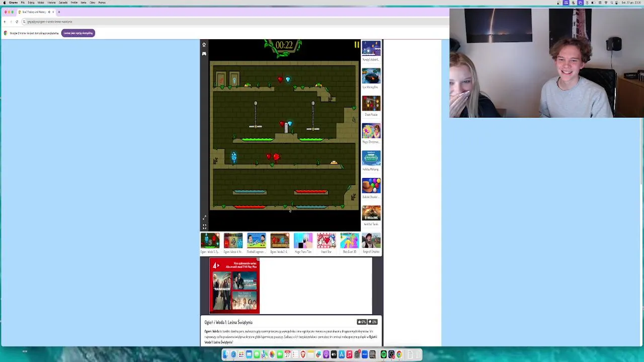Select the Fireboy and Watergirl browser tab
The image size is (644, 362).
[35, 12]
